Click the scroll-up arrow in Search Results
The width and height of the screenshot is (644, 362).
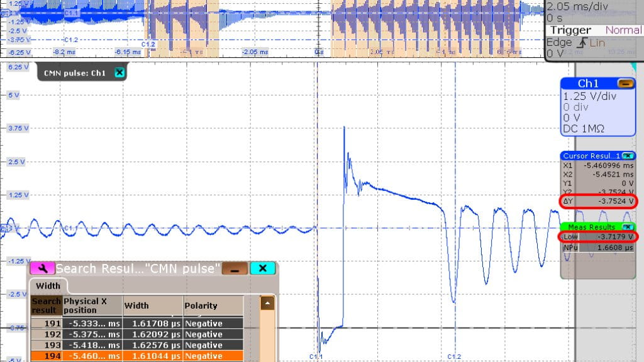267,302
